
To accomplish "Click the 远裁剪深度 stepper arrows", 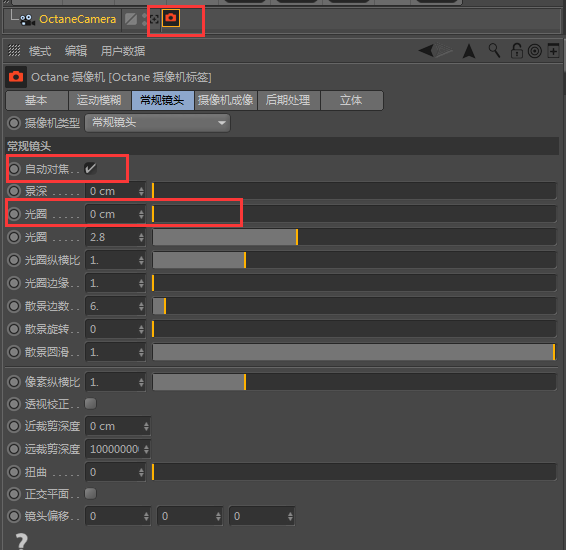I will point(146,449).
